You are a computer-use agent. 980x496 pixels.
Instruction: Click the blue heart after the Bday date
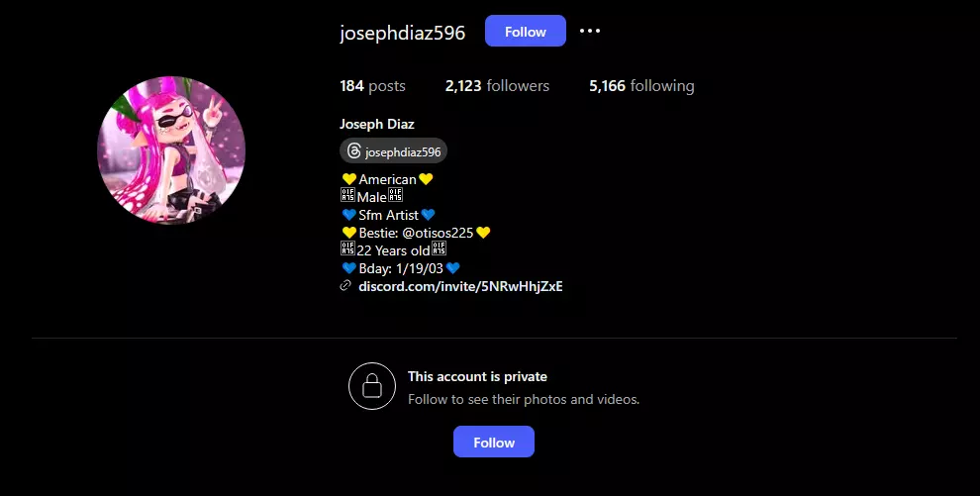pyautogui.click(x=453, y=268)
